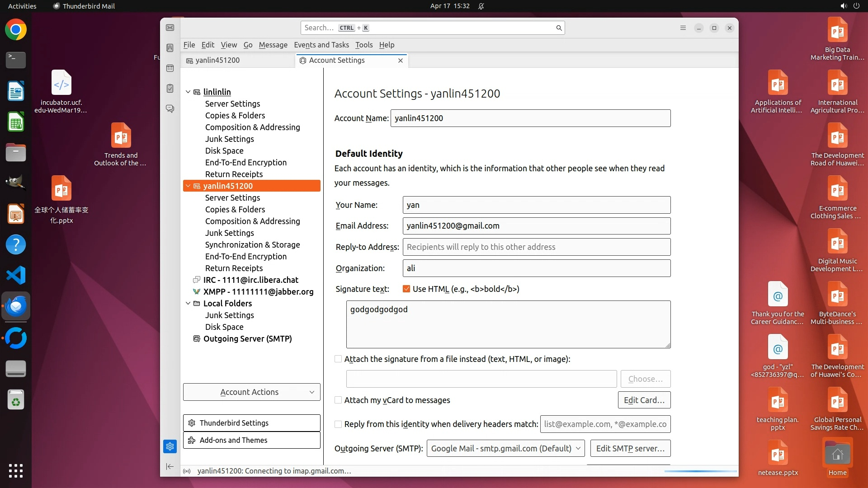
Task: Enable Attach my vCard to messages
Action: pos(338,400)
